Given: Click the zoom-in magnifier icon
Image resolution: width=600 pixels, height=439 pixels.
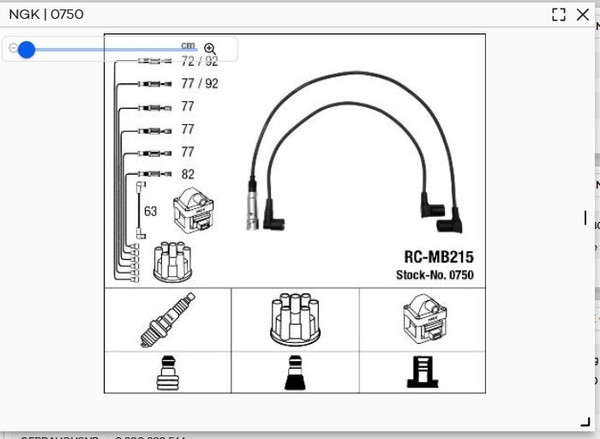Looking at the screenshot, I should pyautogui.click(x=210, y=49).
